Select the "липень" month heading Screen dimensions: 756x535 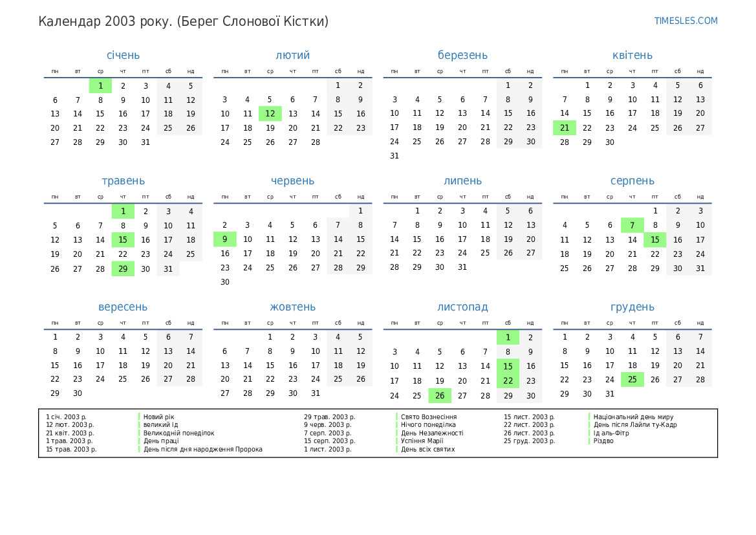(462, 181)
